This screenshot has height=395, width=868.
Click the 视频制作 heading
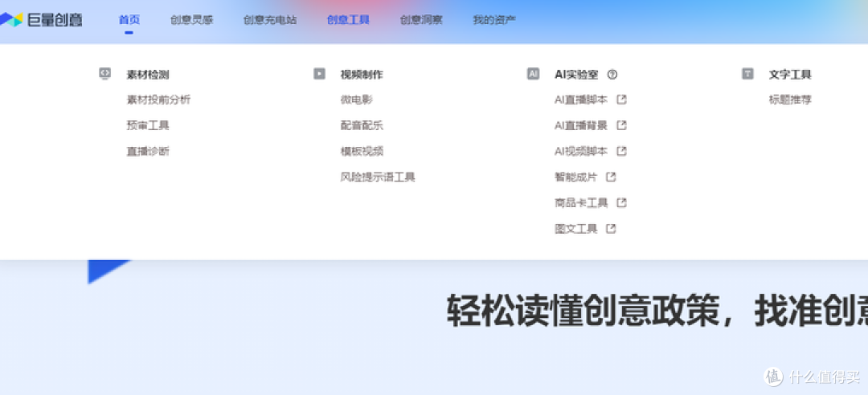[362, 74]
